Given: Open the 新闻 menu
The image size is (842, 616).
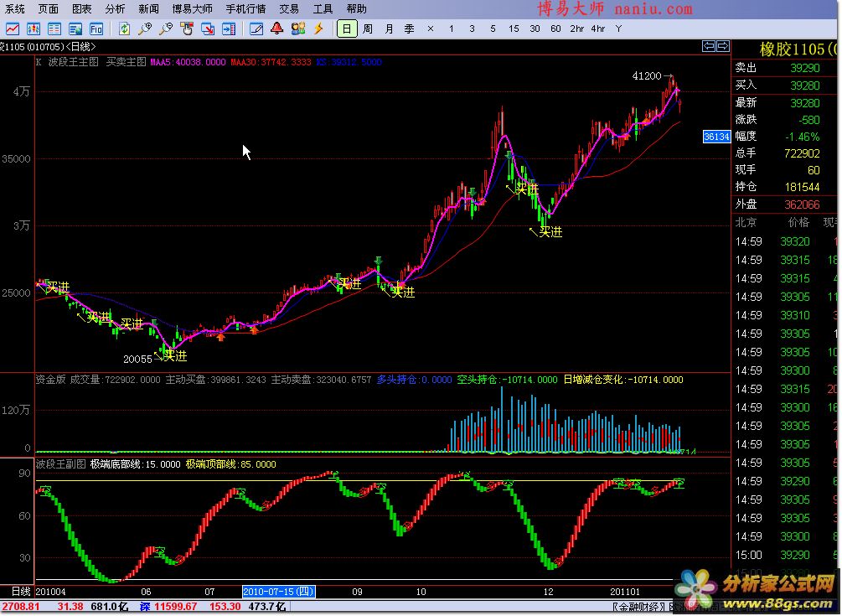Looking at the screenshot, I should click(x=148, y=9).
